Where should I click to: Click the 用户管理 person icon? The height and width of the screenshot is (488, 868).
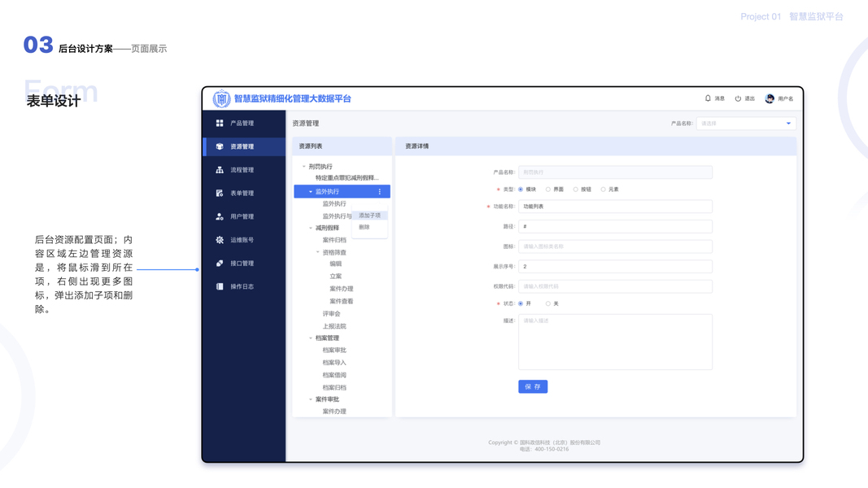point(220,216)
